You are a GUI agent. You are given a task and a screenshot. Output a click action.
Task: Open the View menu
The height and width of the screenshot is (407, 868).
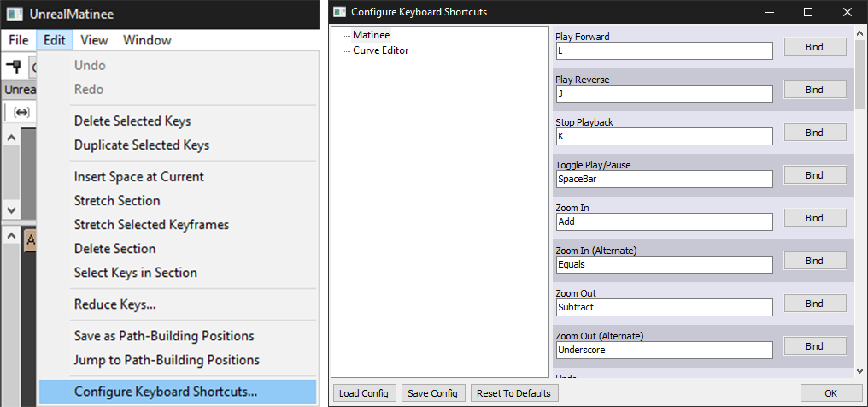click(x=94, y=40)
